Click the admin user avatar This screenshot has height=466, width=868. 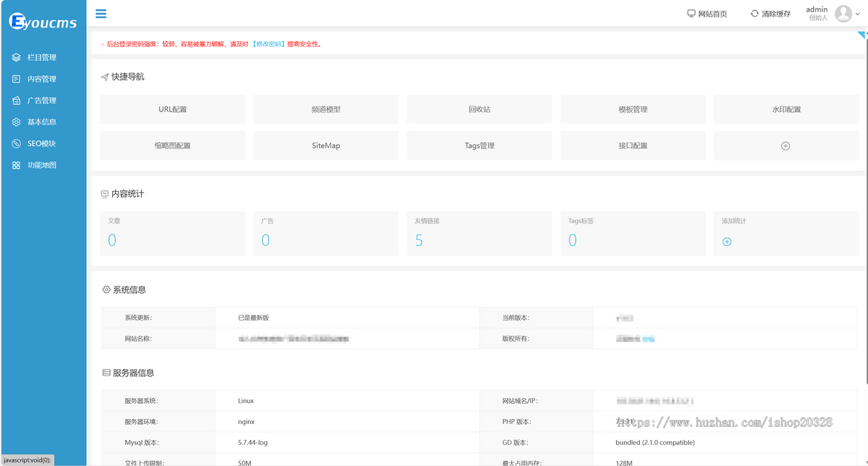tap(843, 14)
